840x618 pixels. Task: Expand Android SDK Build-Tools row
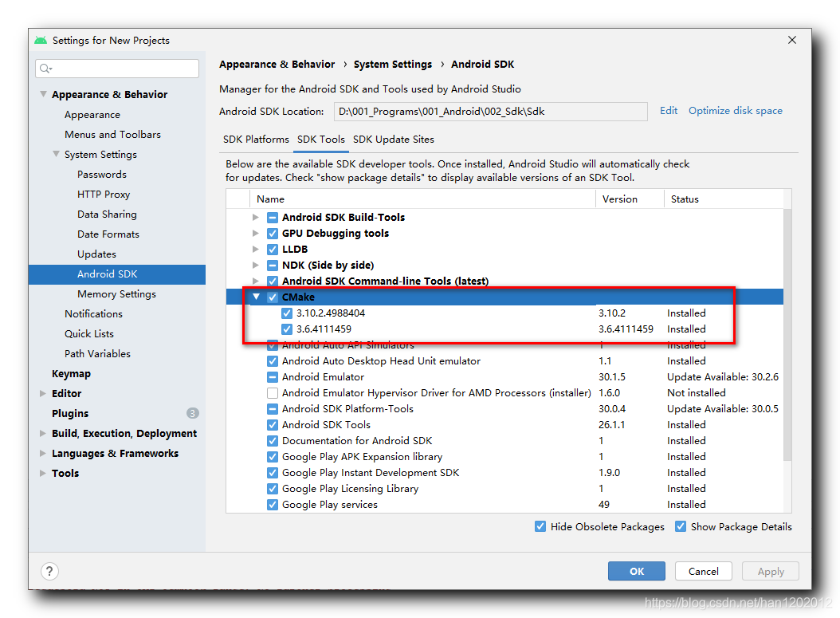[x=256, y=218]
